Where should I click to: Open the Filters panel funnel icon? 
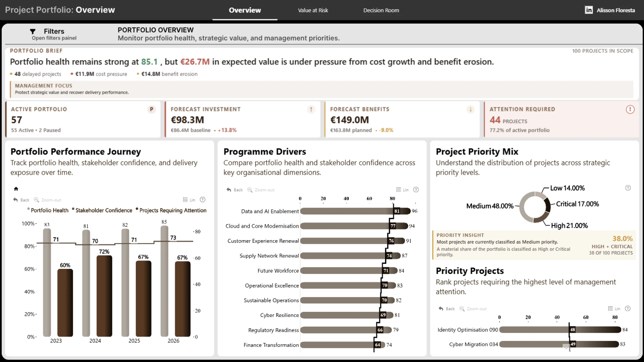click(x=33, y=31)
